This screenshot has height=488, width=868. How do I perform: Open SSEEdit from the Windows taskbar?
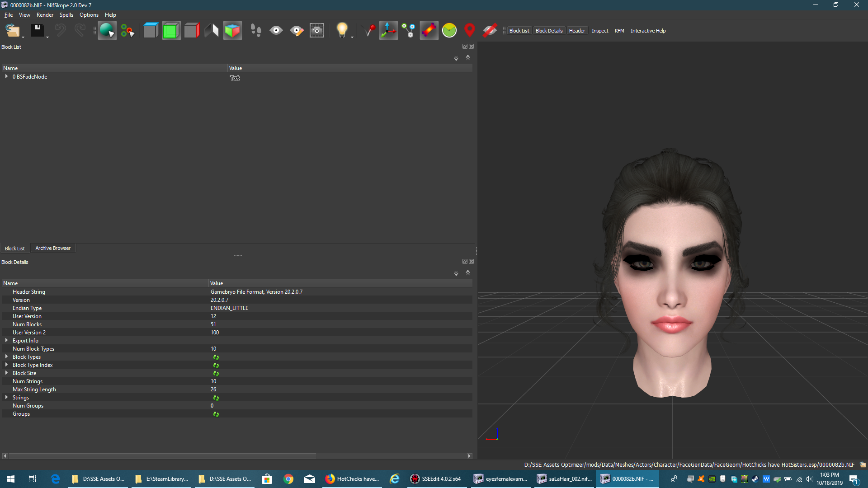point(435,479)
